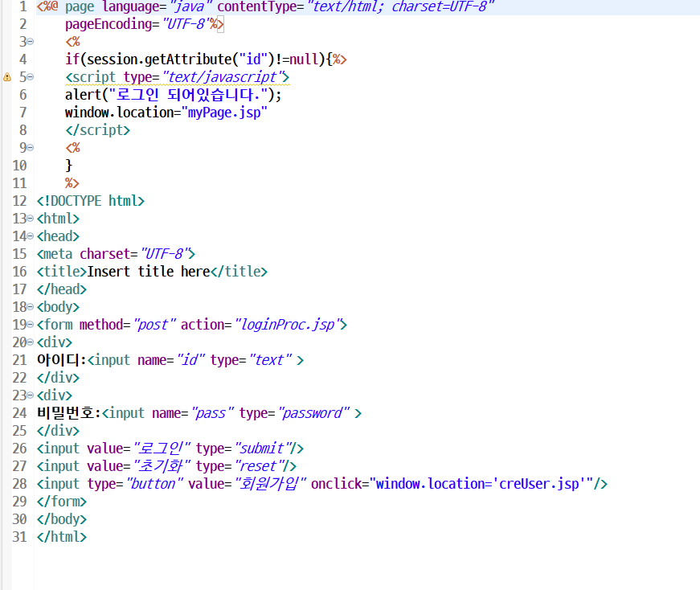Viewport: 700px width, 590px height.
Task: Collapse the html tag fold at line 13
Action: pos(30,219)
